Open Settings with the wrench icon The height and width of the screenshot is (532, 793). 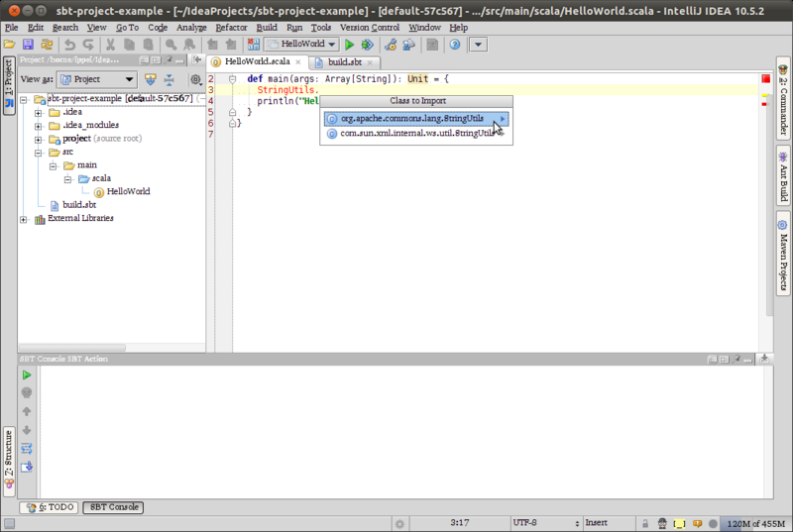[x=391, y=45]
